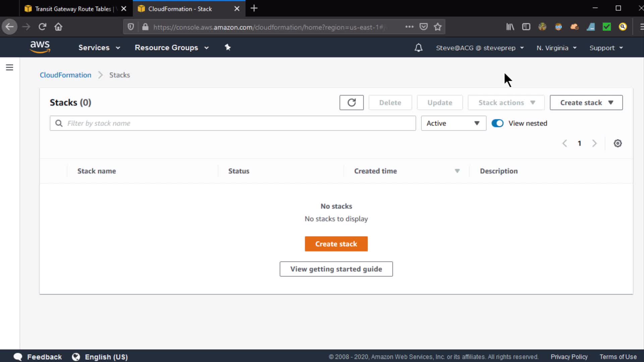
Task: Click the refresh stacks icon button
Action: tap(351, 103)
